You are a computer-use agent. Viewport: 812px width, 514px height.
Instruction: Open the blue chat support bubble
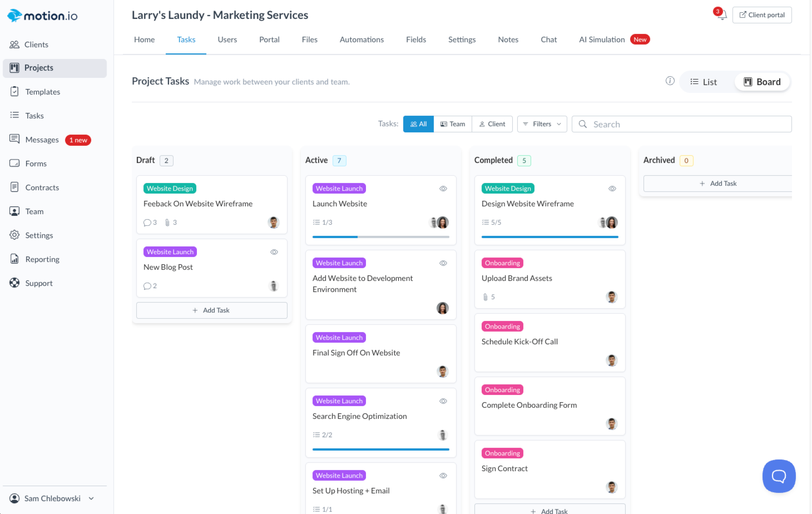point(779,476)
